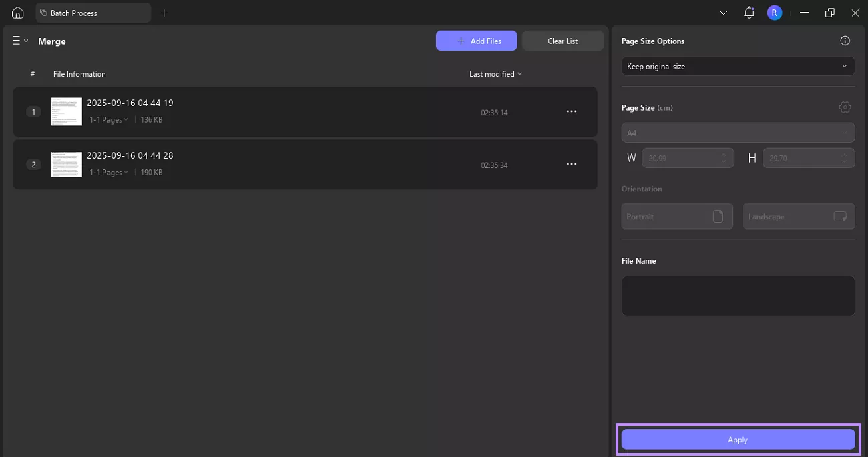The image size is (868, 457).
Task: Click the height H value field
Action: [x=809, y=158]
